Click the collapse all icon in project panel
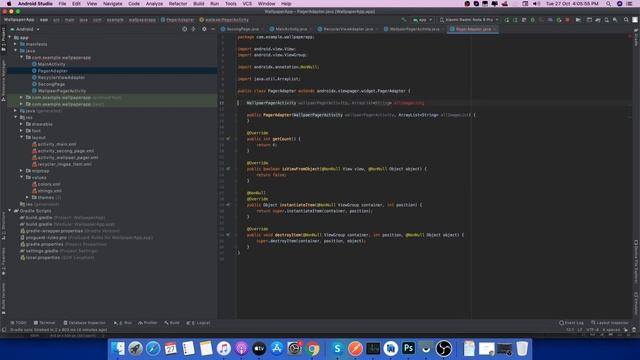The image size is (640, 360). tap(193, 29)
